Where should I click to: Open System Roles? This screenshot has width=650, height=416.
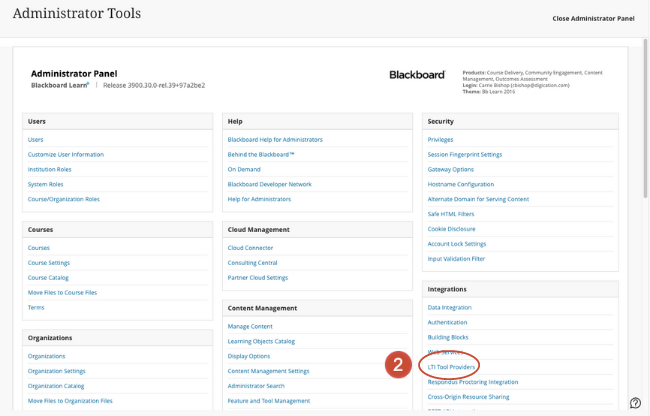[x=45, y=184]
